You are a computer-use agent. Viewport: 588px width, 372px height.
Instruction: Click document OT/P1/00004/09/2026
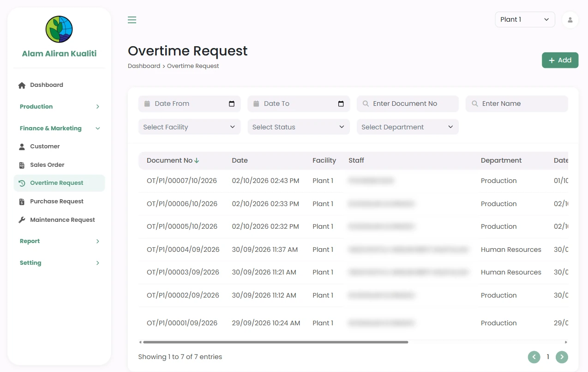183,250
